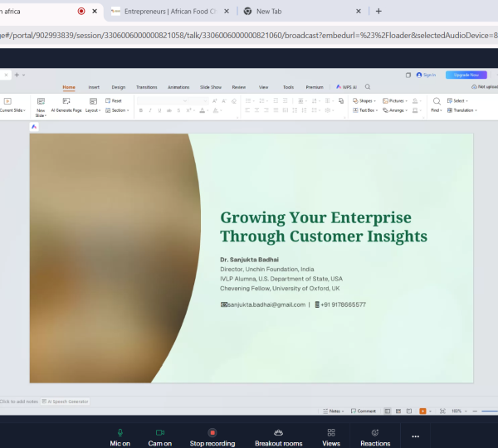Toggle normal view icon in status bar
Image resolution: width=498 pixels, height=448 pixels.
click(388, 411)
